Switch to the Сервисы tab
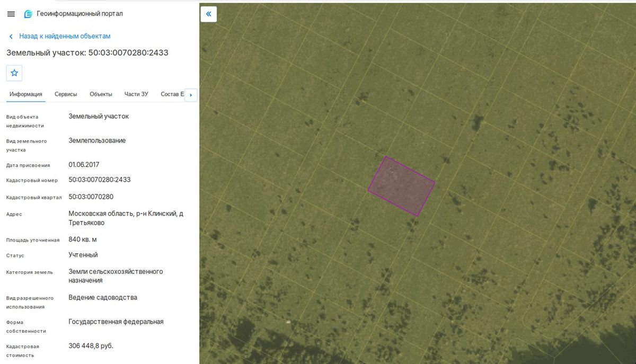 coord(66,94)
